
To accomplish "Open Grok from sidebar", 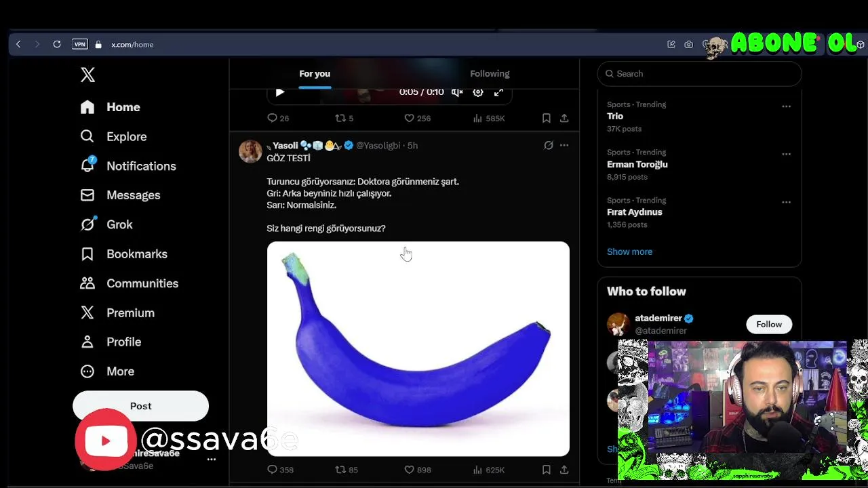I will point(106,224).
